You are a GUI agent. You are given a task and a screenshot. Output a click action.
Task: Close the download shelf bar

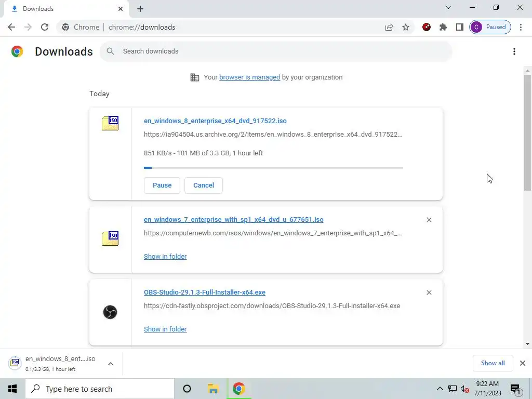[523, 363]
